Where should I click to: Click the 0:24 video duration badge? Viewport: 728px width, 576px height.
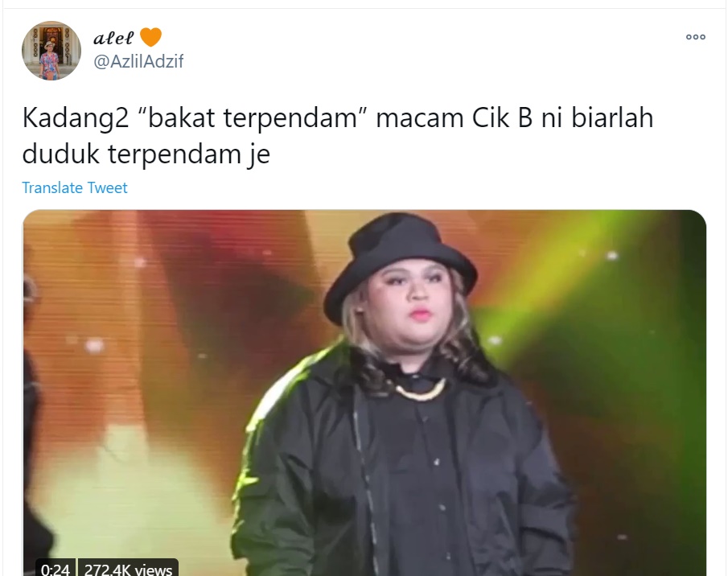56,569
